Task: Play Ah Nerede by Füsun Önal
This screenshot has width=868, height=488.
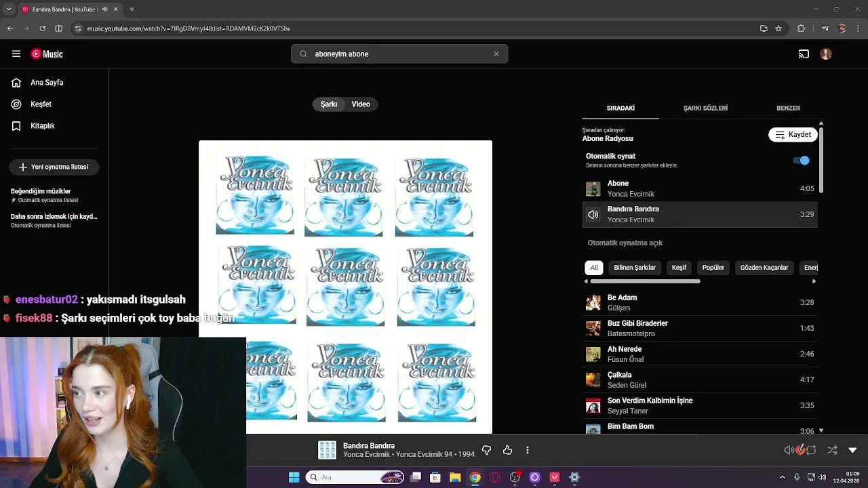Action: [700, 354]
